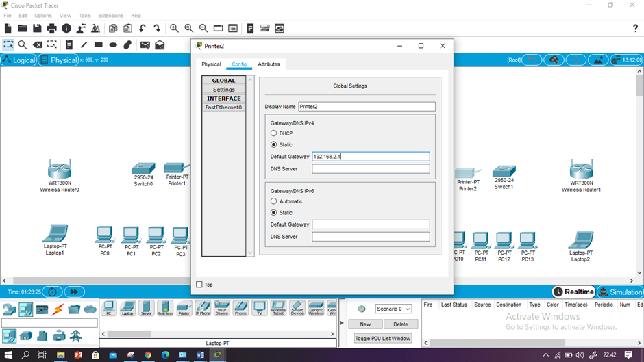Open the Extensions menu
Viewport: 644px width, 362px height.
tap(110, 16)
